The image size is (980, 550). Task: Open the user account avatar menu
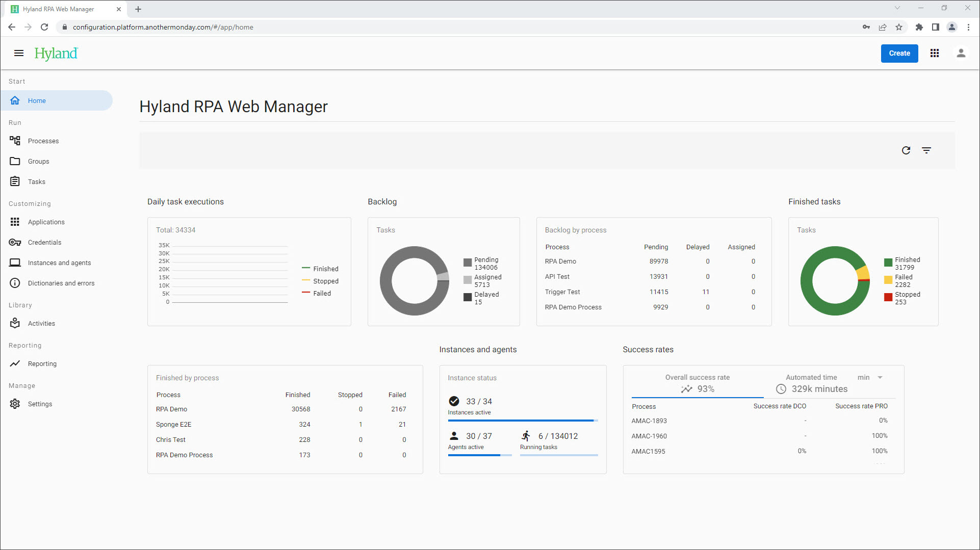[961, 53]
